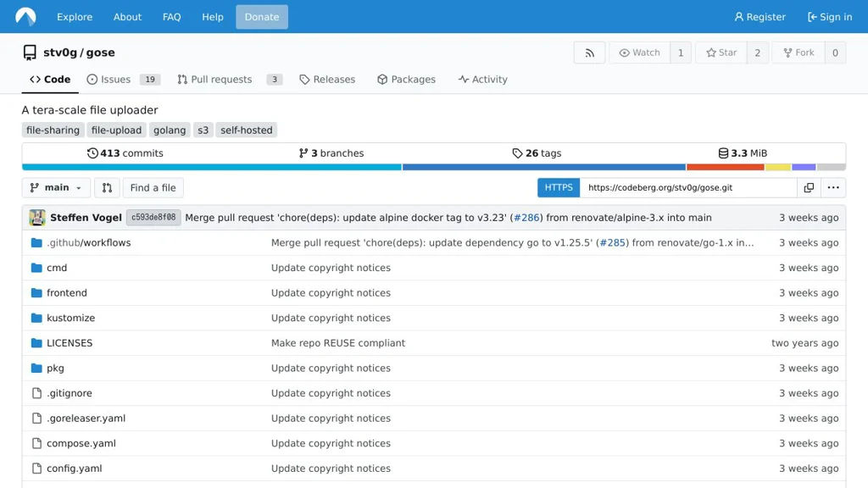Open the frontend folder
The width and height of the screenshot is (868, 488).
pos(67,293)
